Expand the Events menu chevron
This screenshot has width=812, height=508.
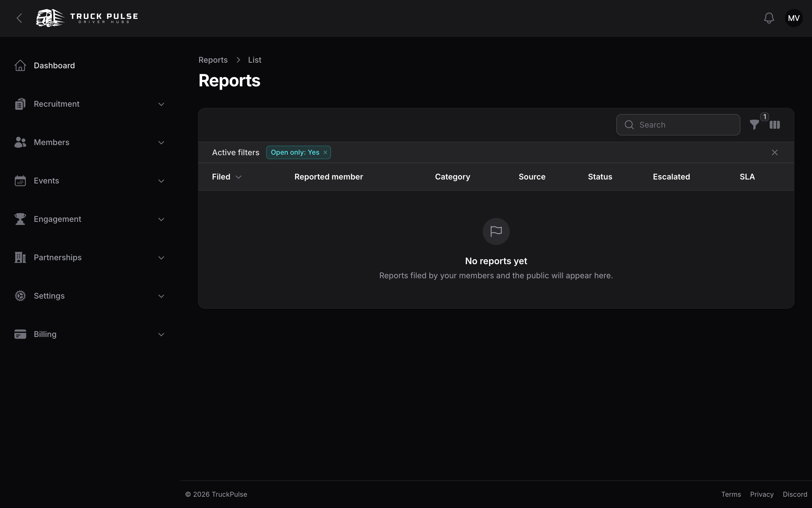point(161,181)
